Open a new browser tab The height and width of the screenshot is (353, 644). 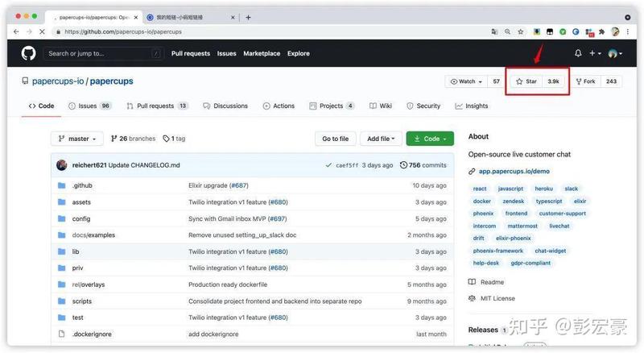[x=248, y=17]
